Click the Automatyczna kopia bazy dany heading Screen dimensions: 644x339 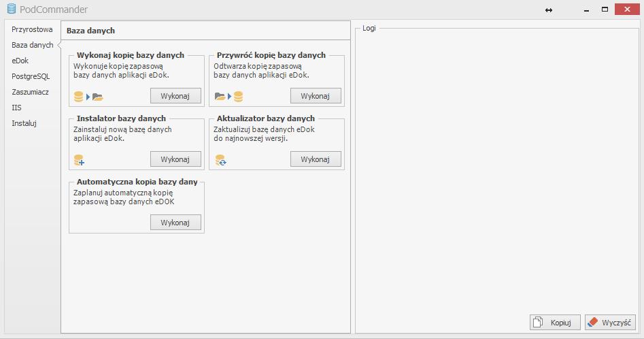coord(137,182)
